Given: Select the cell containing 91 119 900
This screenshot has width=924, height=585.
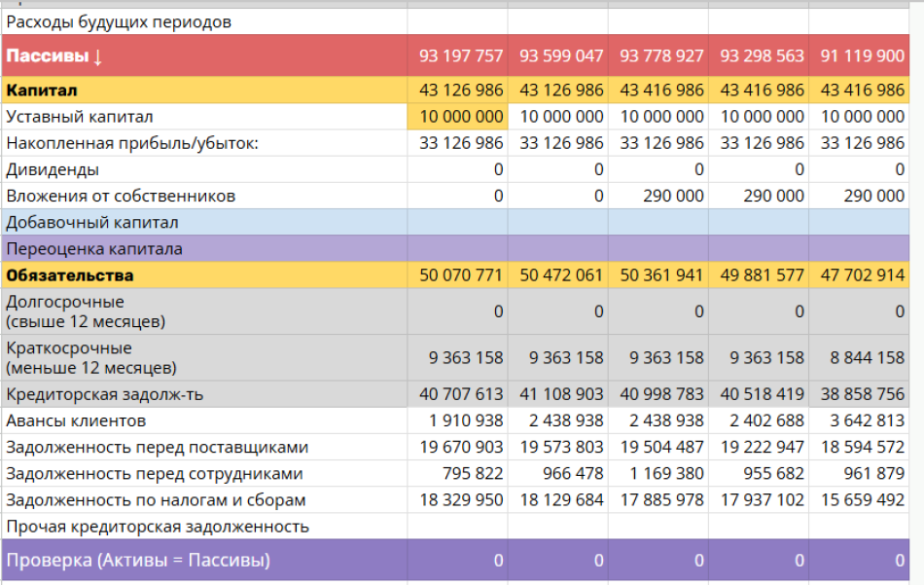Looking at the screenshot, I should [x=862, y=55].
